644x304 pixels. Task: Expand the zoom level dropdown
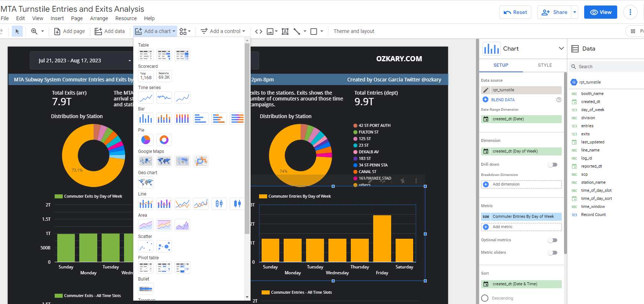point(43,32)
